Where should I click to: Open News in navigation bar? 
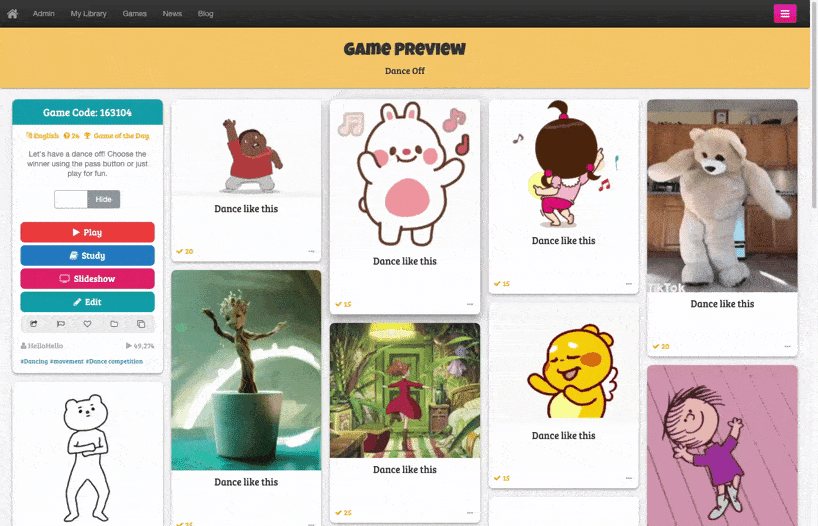[172, 14]
